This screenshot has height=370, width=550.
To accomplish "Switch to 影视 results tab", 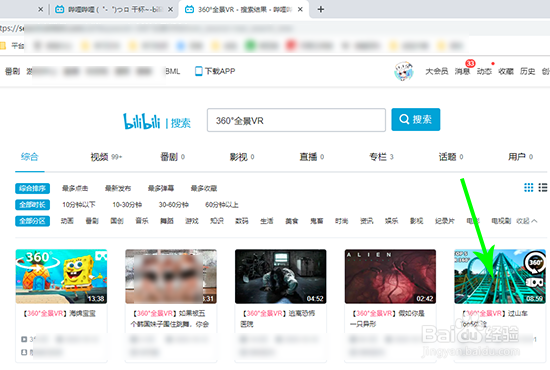I will (242, 157).
